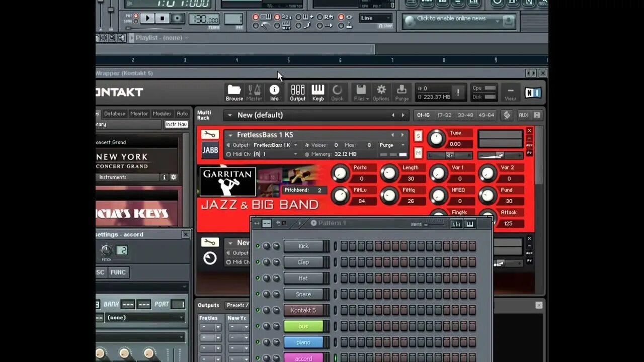Open FretlessBass instrument Purge dropdown

point(392,145)
